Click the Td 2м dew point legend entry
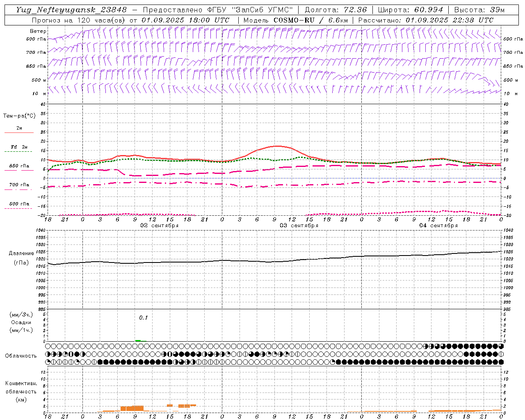The width and height of the screenshot is (525, 420). click(19, 147)
